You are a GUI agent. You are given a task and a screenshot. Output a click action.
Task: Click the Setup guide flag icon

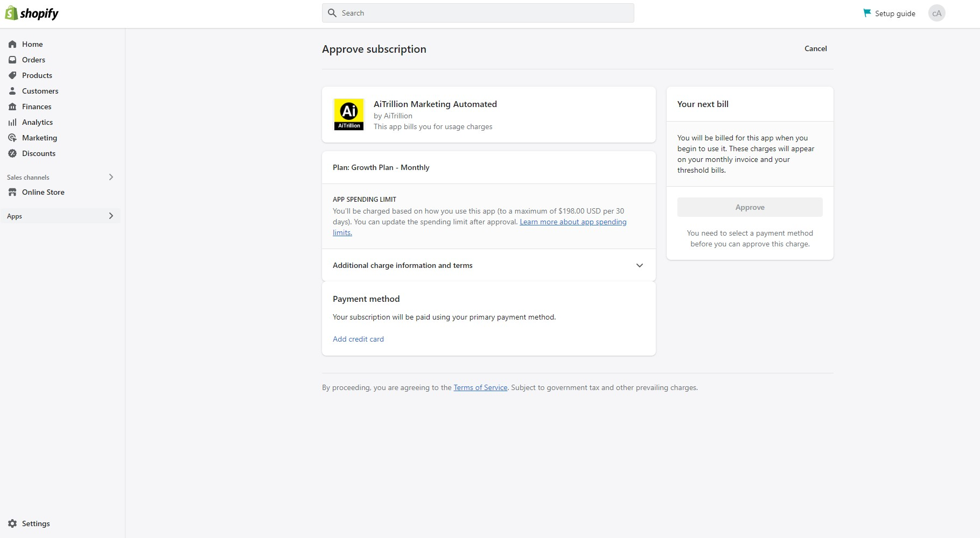(x=867, y=13)
